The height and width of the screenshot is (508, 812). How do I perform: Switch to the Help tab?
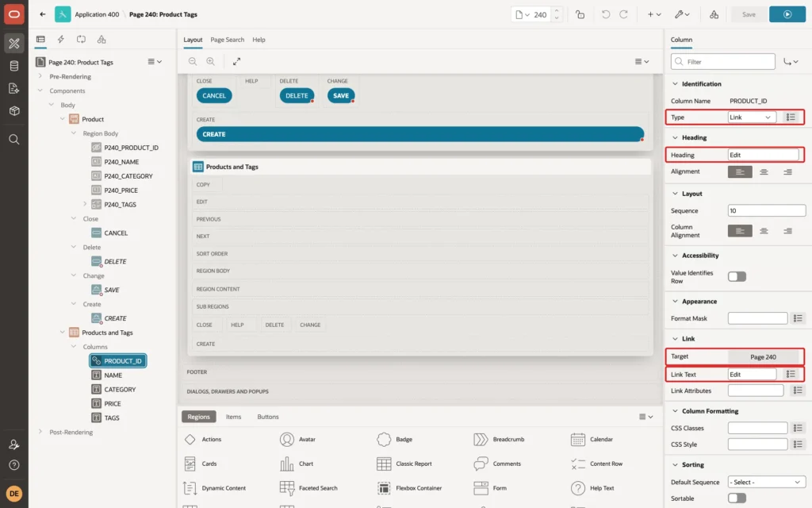[259, 40]
